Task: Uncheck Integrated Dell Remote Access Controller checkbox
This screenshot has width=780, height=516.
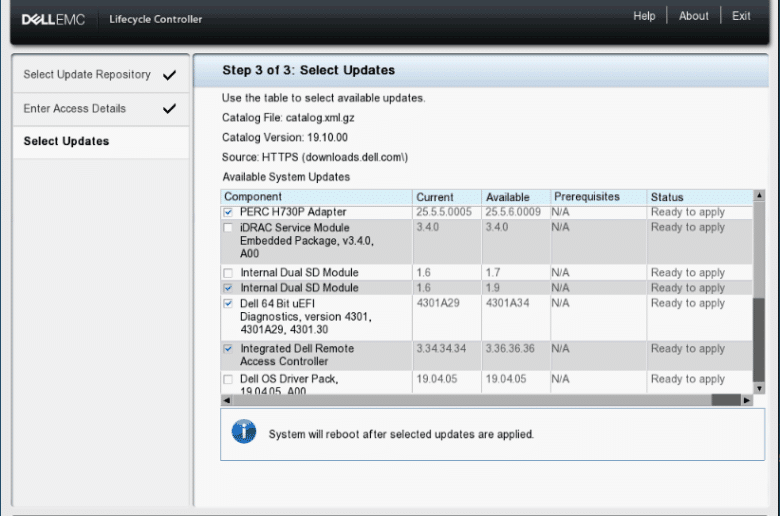Action: click(x=228, y=349)
